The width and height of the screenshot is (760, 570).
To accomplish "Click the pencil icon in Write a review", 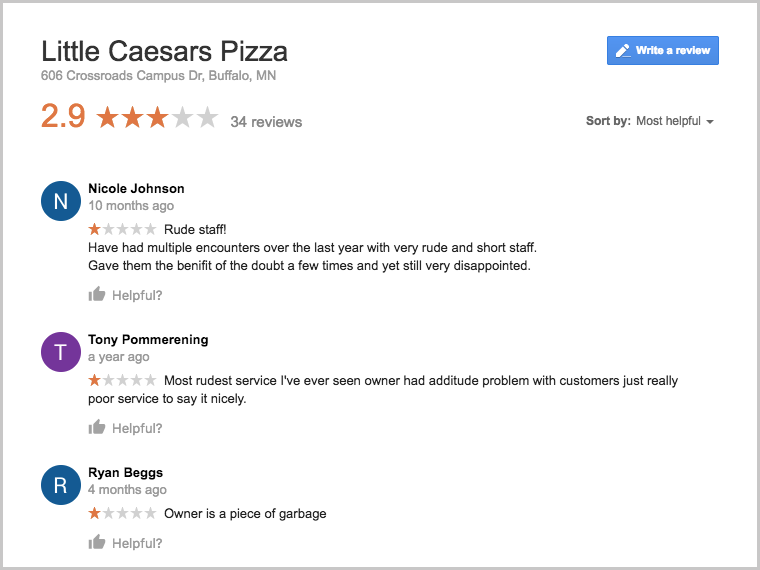I will point(623,51).
